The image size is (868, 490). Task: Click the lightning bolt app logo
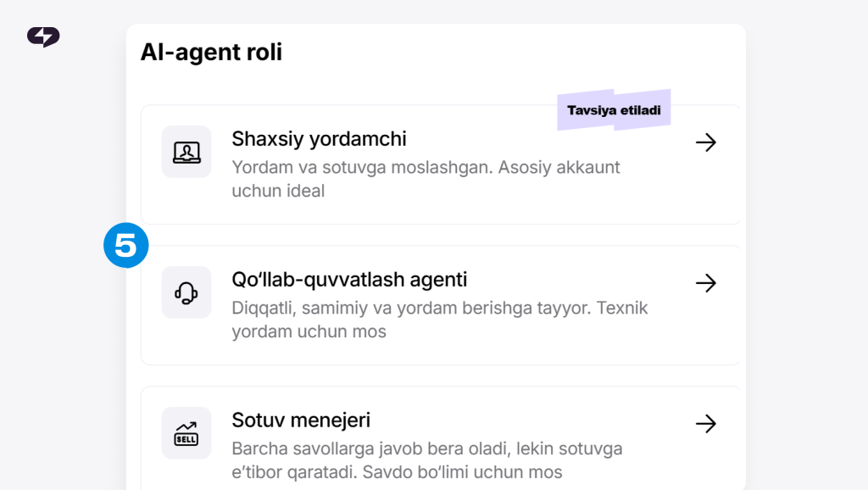(43, 36)
